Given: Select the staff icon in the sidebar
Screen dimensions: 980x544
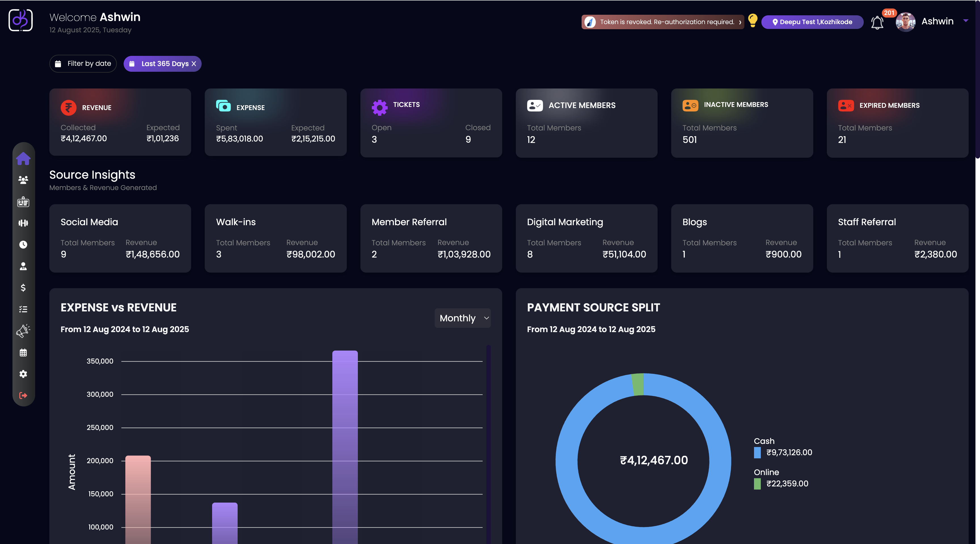Looking at the screenshot, I should click(23, 266).
